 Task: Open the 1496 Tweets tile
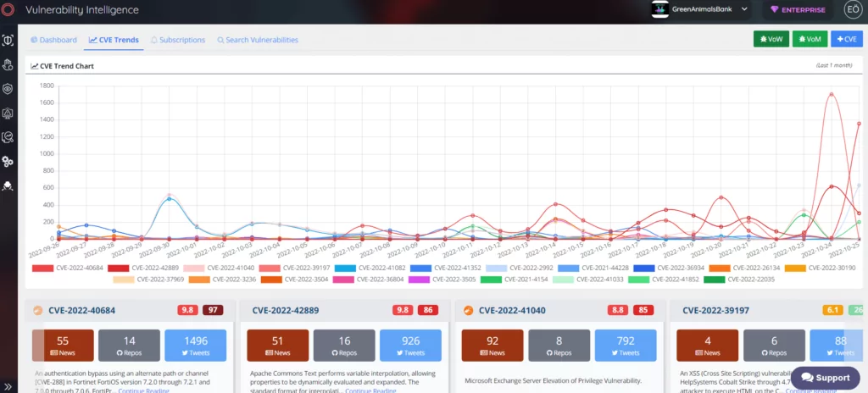[x=196, y=346]
